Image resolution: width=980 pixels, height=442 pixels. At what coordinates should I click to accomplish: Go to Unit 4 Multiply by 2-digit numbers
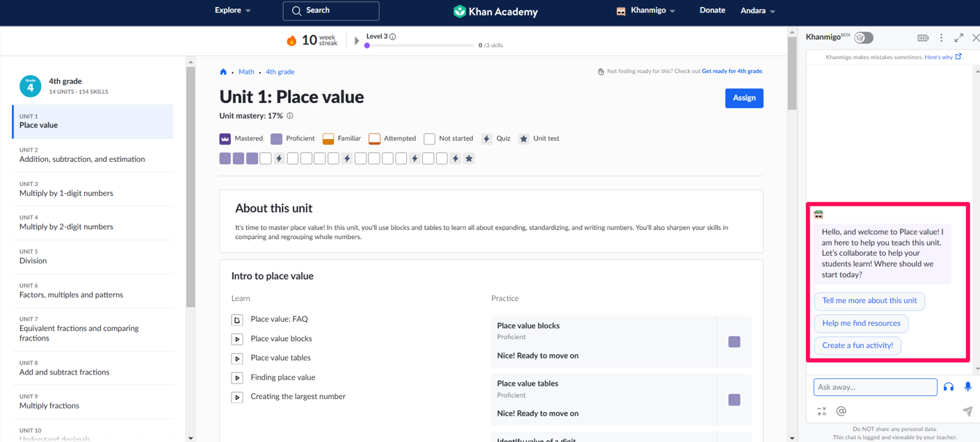[93, 222]
